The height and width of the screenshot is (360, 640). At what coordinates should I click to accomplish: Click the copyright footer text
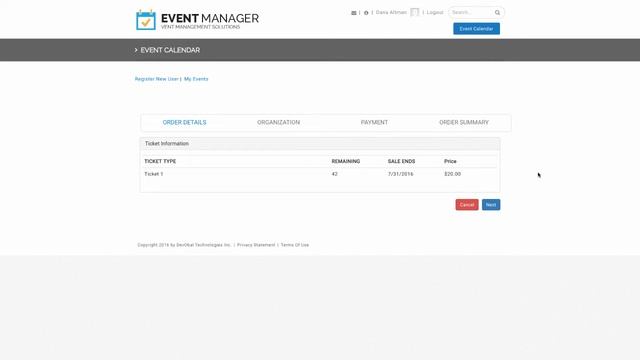point(184,245)
